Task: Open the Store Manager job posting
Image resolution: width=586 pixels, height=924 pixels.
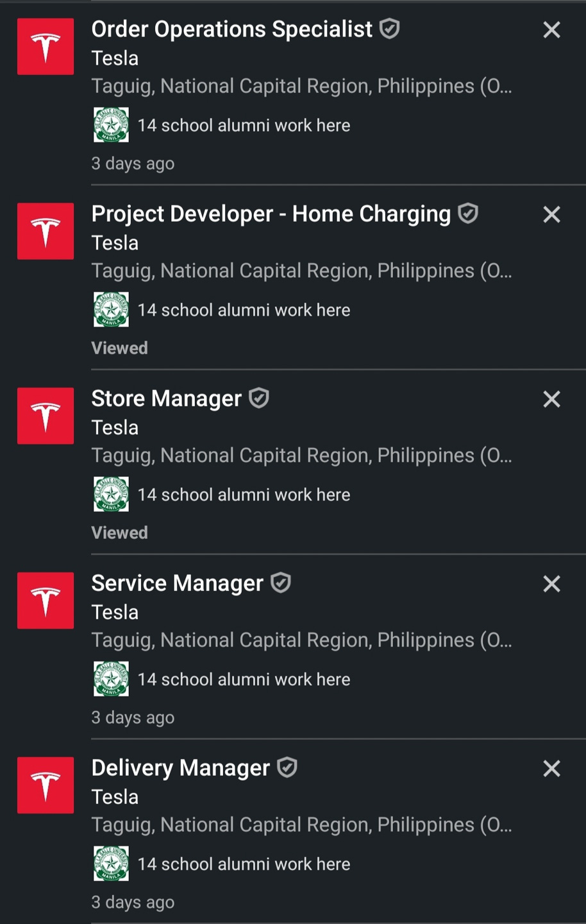Action: pyautogui.click(x=166, y=399)
